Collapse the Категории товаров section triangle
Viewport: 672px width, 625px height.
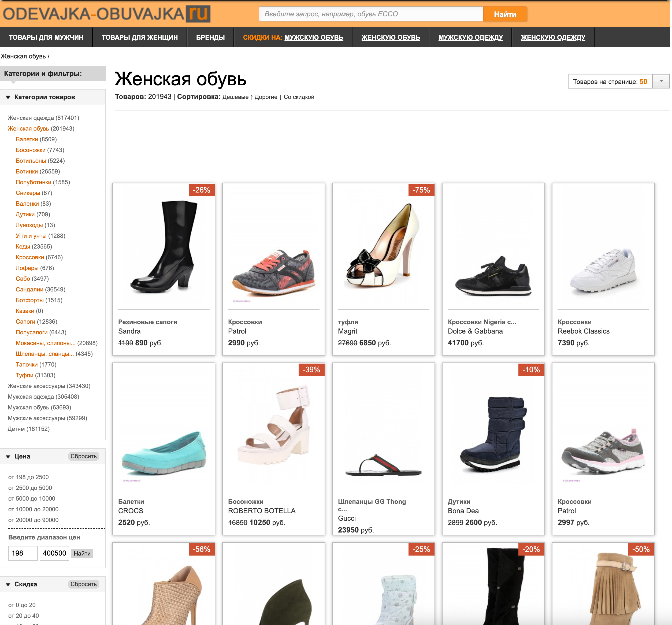tap(8, 97)
